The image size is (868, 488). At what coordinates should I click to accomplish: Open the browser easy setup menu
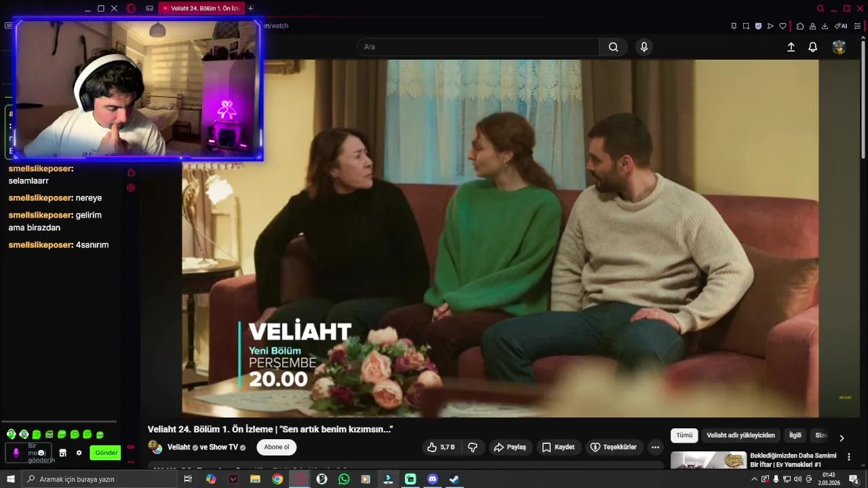[x=857, y=26]
